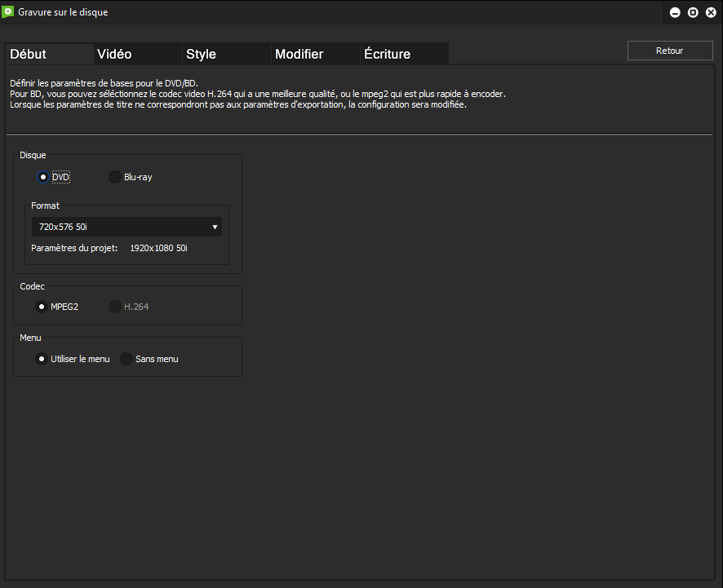Close the Gravure sur le disque window

(x=710, y=12)
